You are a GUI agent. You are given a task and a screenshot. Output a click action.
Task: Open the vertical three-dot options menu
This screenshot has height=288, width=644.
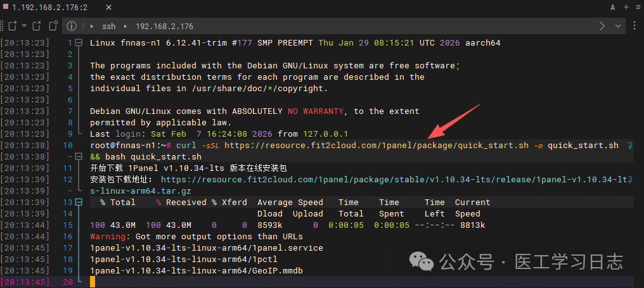tap(636, 26)
